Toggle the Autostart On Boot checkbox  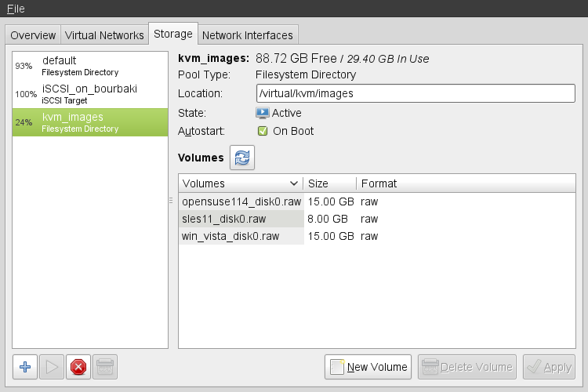click(x=263, y=131)
